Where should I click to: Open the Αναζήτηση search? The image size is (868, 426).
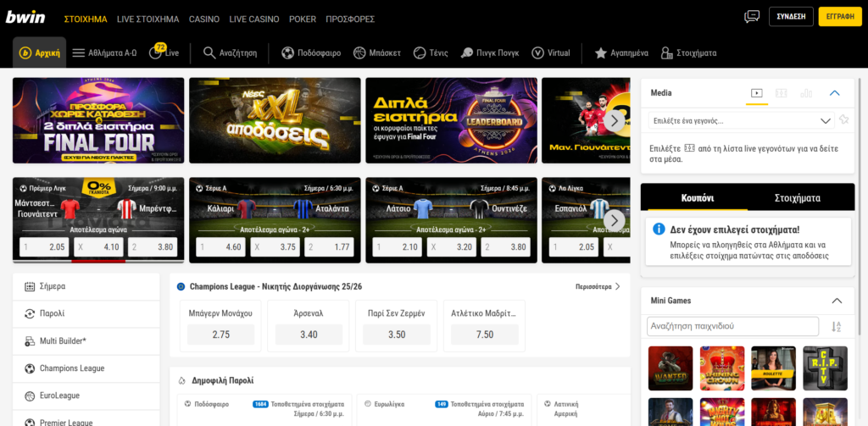click(230, 53)
